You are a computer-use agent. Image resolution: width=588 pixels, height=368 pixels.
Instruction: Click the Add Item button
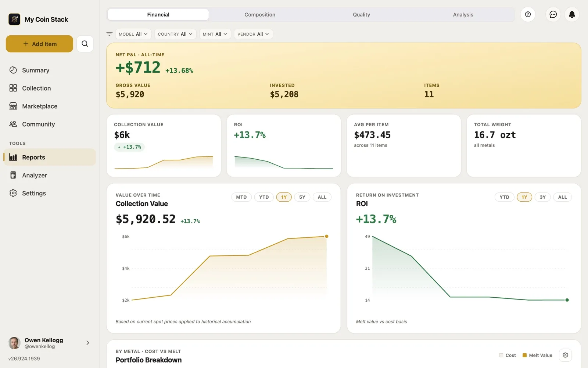tap(39, 44)
